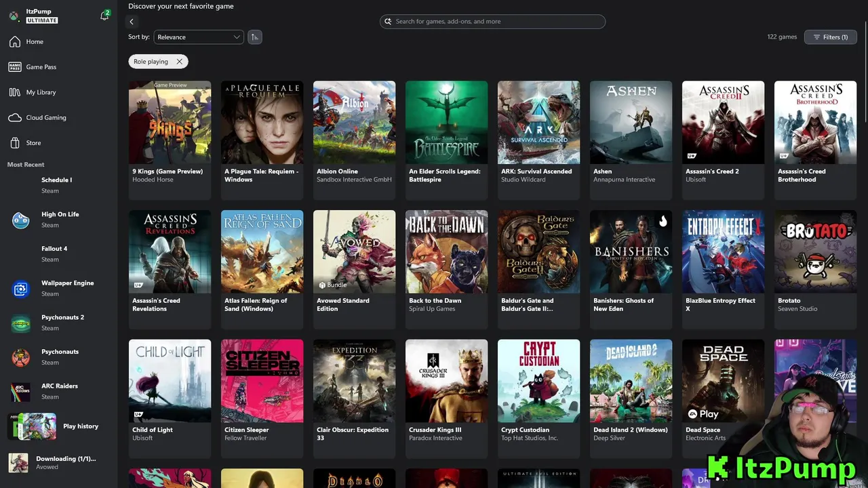Go to Home in sidebar
868x488 pixels.
point(58,42)
